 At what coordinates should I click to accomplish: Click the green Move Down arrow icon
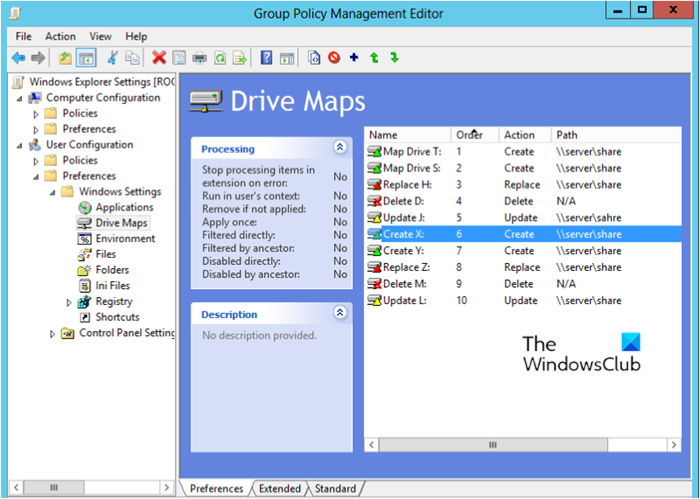[394, 58]
